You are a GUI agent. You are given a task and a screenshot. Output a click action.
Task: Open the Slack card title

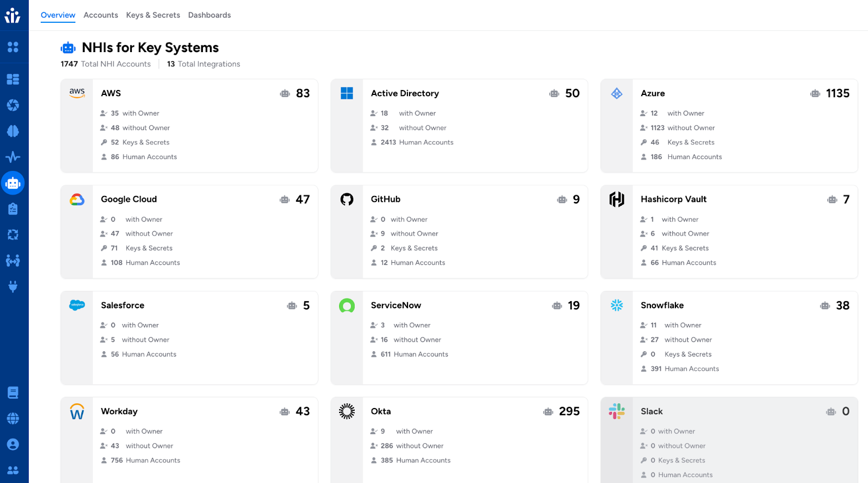[652, 411]
